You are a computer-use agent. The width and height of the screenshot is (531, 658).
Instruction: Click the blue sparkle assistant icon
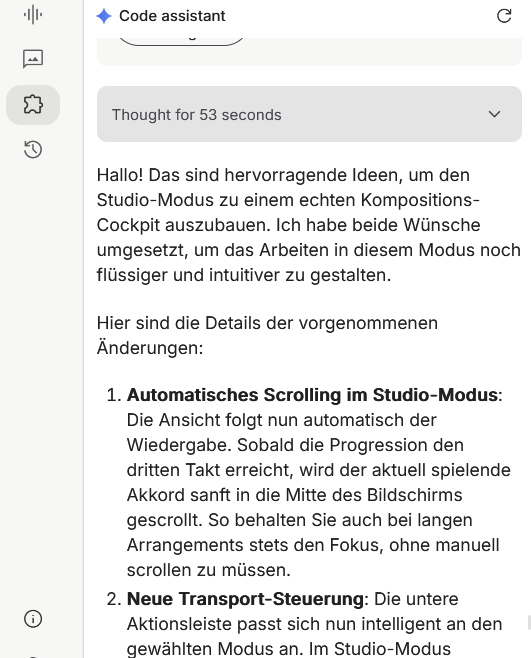click(x=104, y=16)
